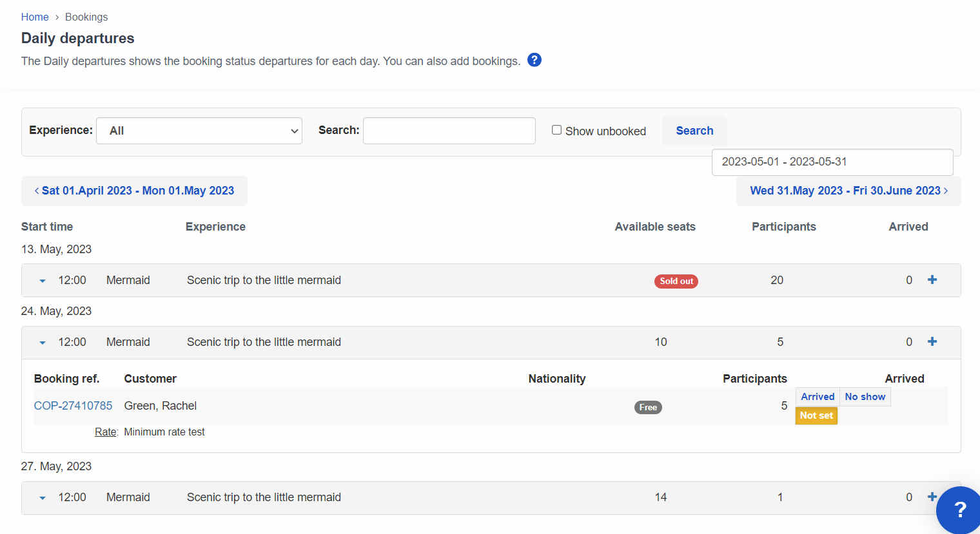Collapse the 24 May 12:00 departure row
Image resolution: width=980 pixels, height=534 pixels.
pyautogui.click(x=43, y=343)
